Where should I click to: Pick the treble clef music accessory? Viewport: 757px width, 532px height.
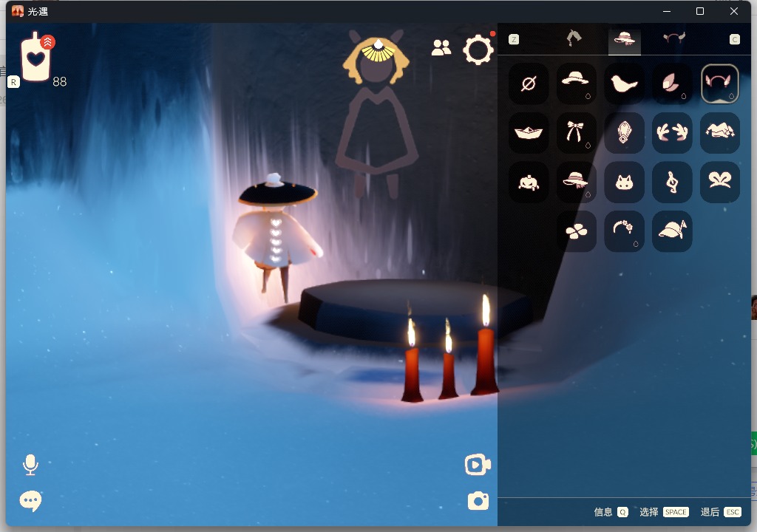[672, 182]
